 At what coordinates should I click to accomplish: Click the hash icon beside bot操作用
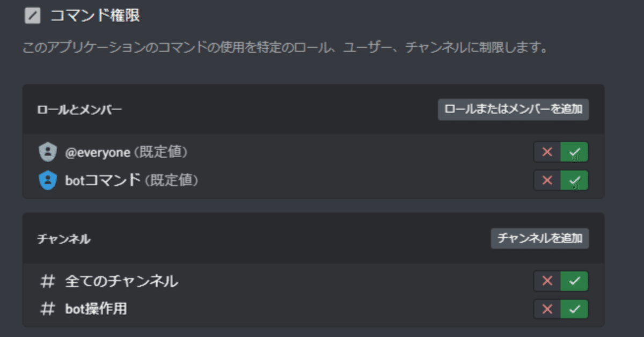pyautogui.click(x=48, y=309)
